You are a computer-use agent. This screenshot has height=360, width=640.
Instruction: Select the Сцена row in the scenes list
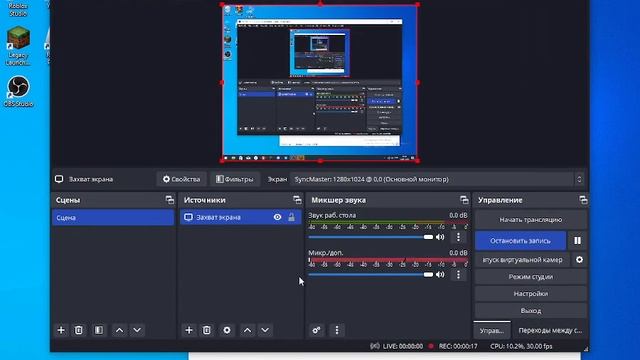[x=113, y=218]
